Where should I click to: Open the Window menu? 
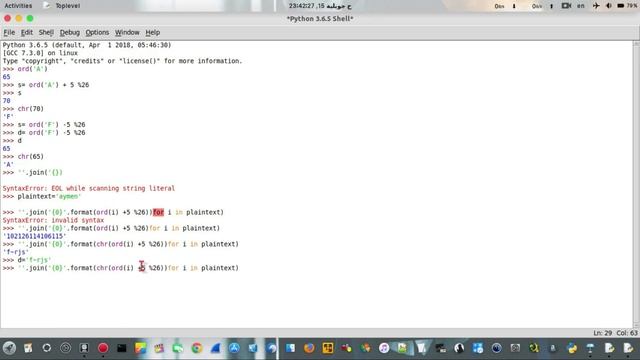pos(127,32)
